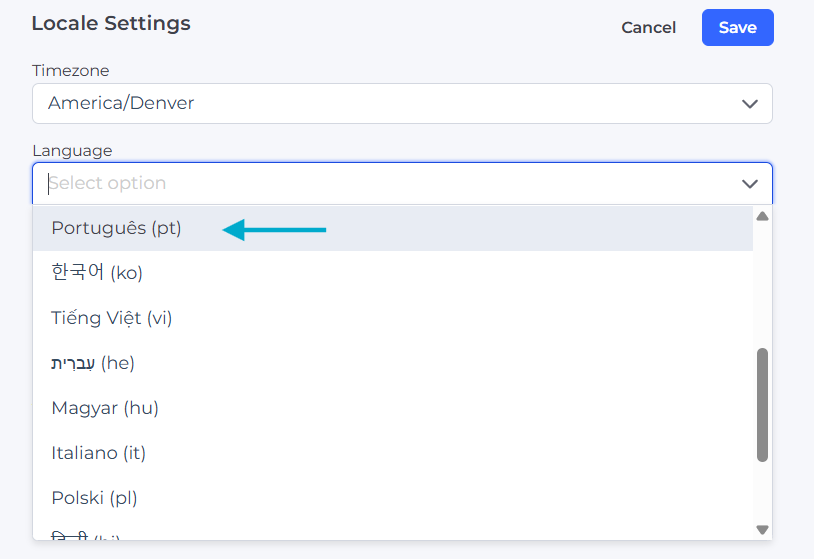Select Italiano (it) as the language
This screenshot has height=559, width=814.
[98, 453]
